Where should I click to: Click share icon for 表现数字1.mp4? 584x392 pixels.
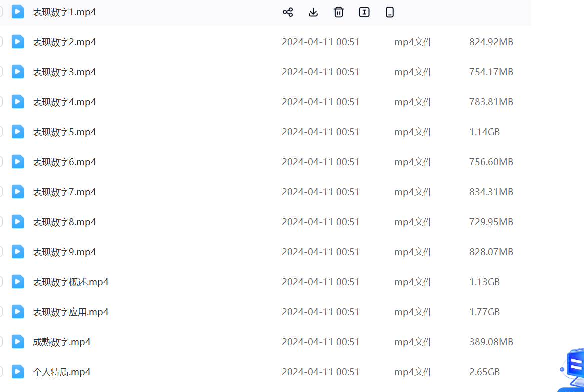coord(288,12)
